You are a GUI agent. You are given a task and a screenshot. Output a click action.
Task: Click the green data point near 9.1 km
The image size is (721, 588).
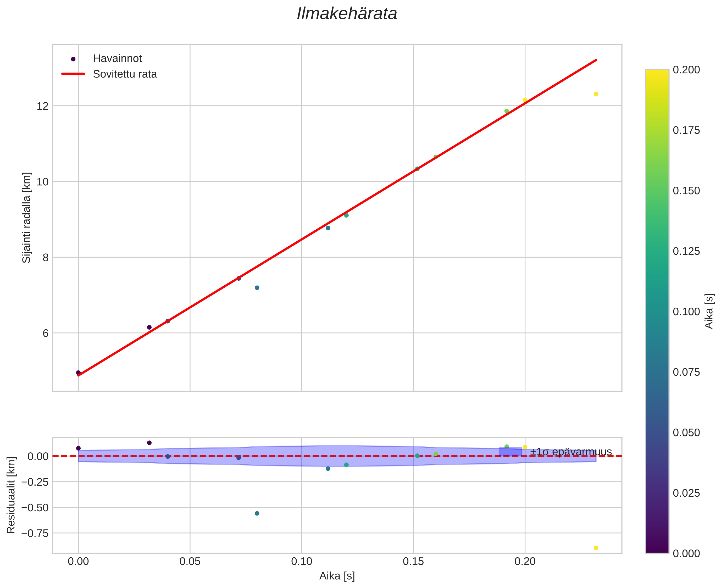346,215
